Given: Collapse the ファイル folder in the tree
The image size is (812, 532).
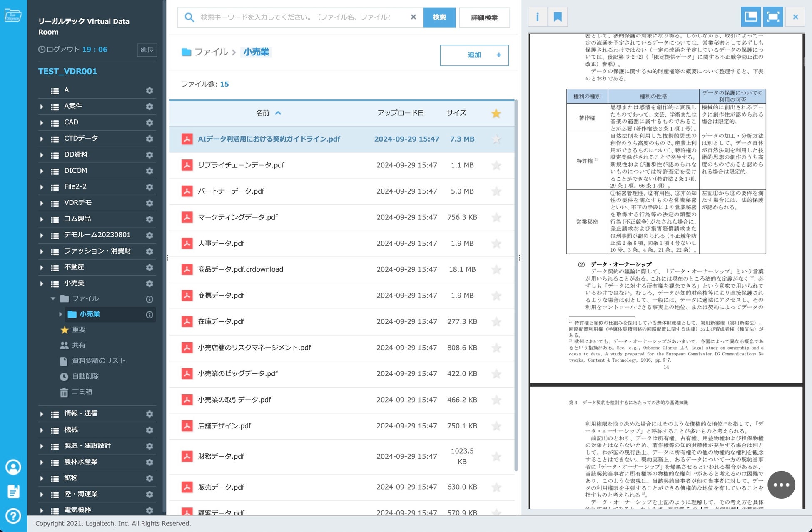Looking at the screenshot, I should [53, 298].
